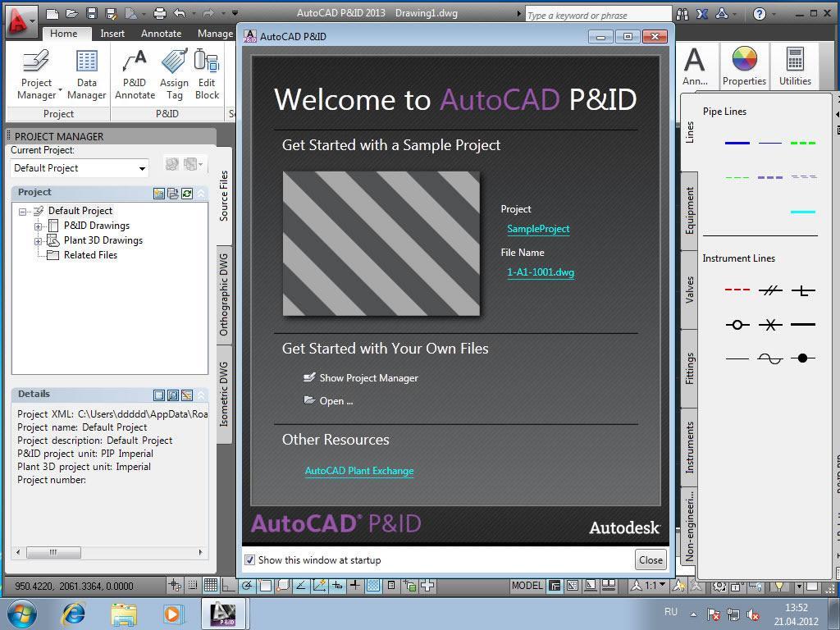
Task: Expand the Plant 3D Drawings node
Action: pyautogui.click(x=38, y=242)
